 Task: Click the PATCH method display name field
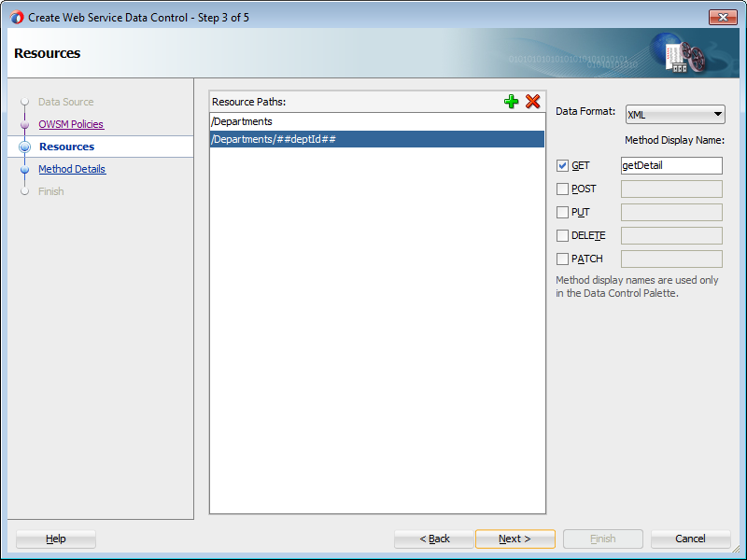coord(671,259)
